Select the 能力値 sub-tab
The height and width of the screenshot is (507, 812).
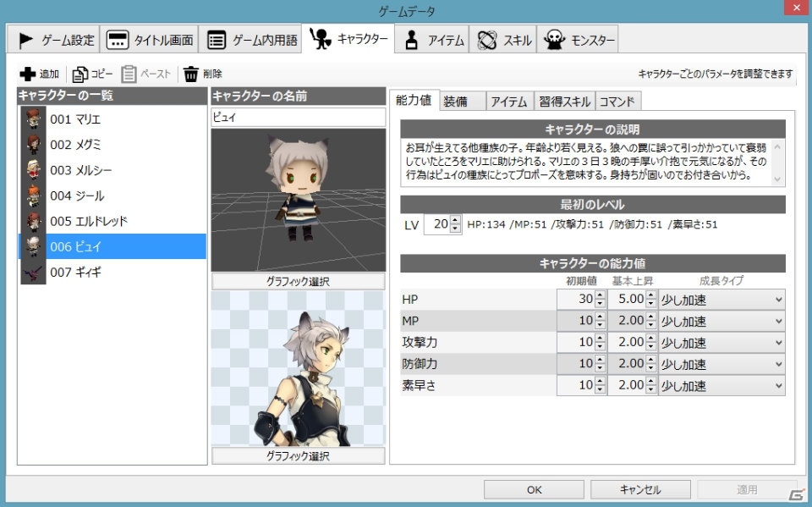414,100
